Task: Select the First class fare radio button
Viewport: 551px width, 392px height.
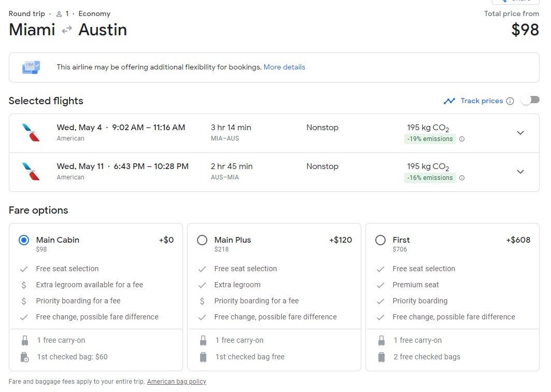Action: coord(380,240)
